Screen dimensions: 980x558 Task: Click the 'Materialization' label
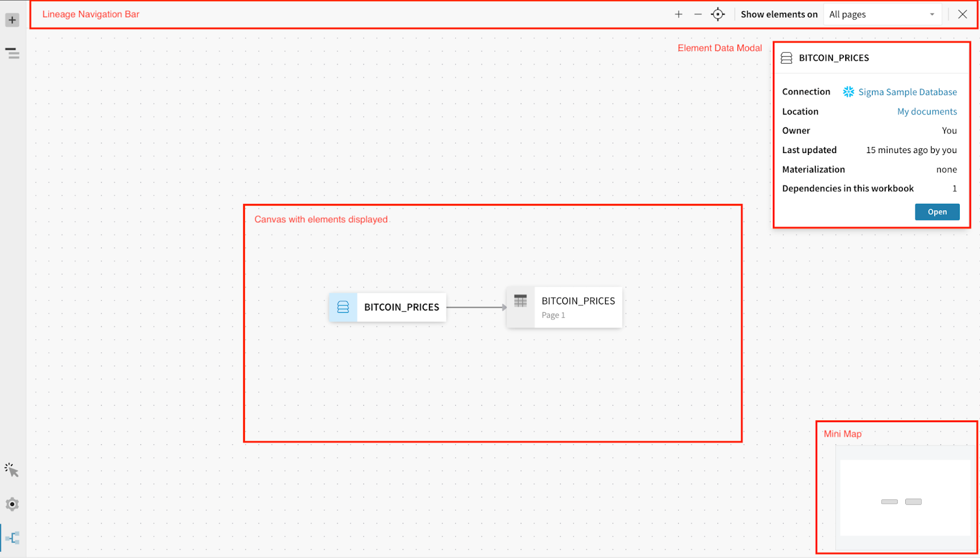[813, 170]
